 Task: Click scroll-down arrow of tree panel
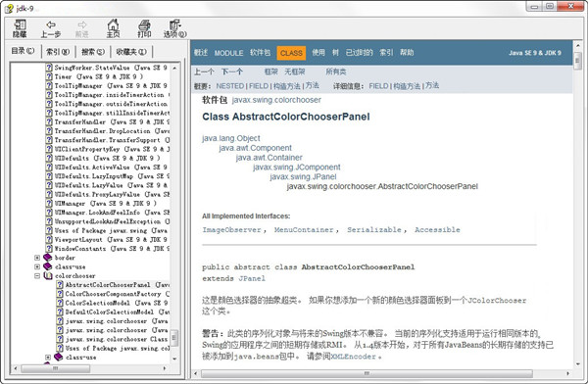click(x=174, y=359)
